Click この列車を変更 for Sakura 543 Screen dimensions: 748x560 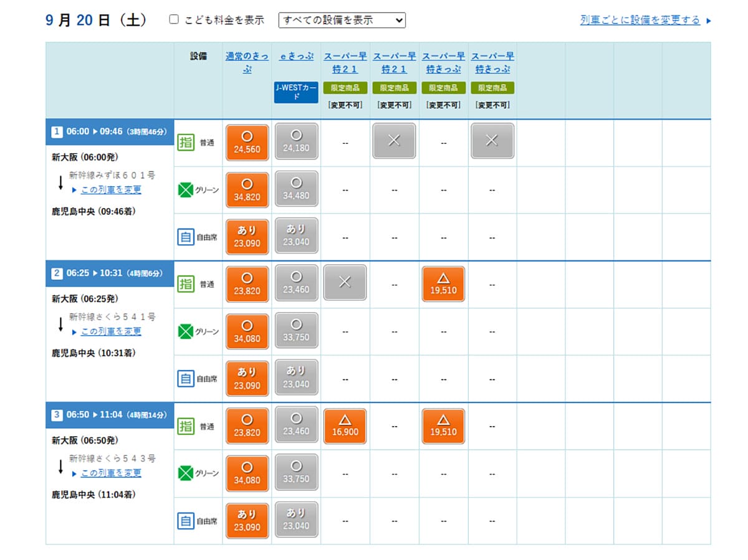(111, 473)
